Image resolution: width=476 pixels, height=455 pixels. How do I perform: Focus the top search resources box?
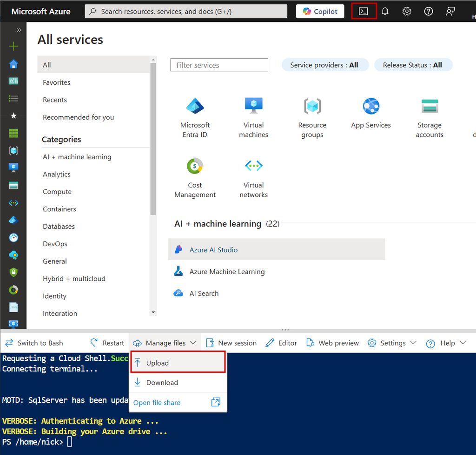click(x=186, y=11)
